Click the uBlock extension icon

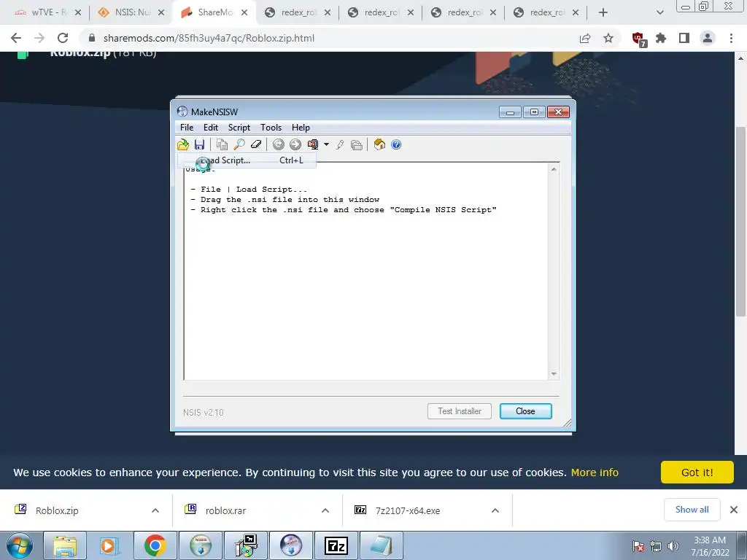638,39
